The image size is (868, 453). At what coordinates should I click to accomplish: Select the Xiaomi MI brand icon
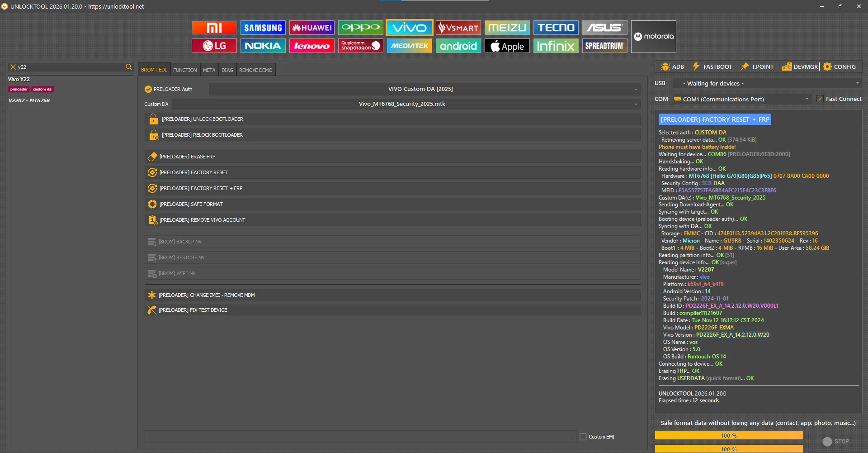tap(214, 28)
